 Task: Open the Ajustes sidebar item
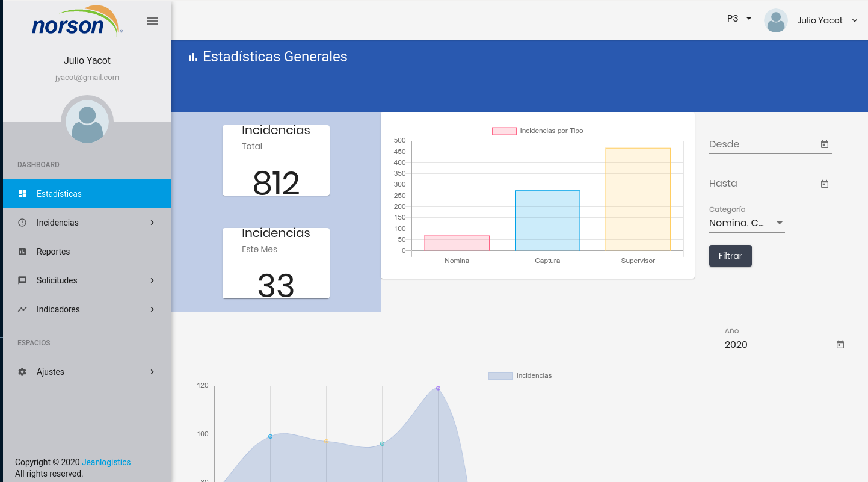pos(87,372)
